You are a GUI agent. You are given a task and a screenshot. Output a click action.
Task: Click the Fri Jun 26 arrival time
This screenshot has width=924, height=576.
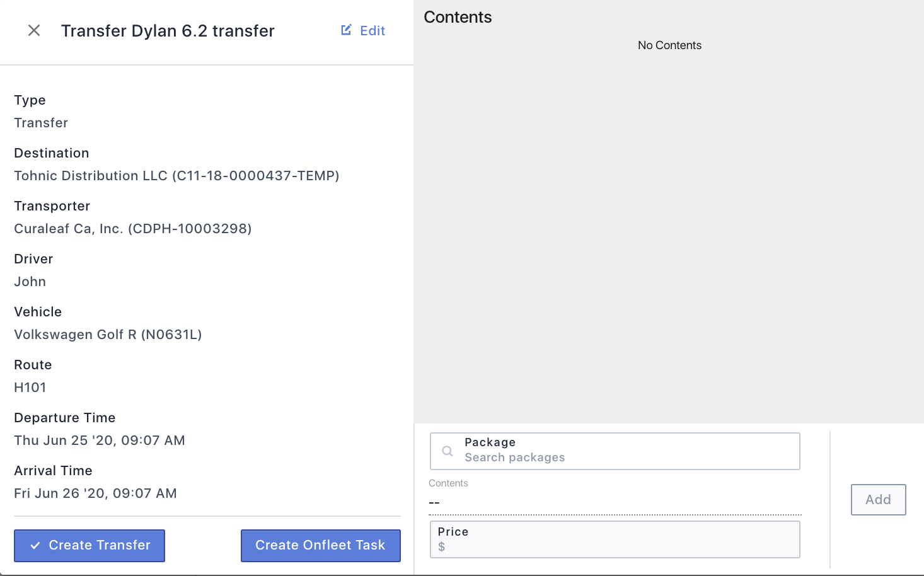point(95,493)
